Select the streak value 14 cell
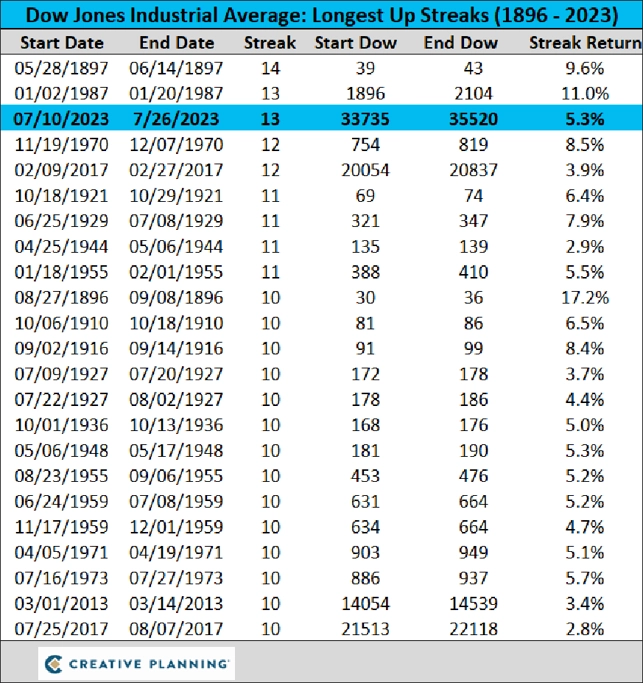The image size is (643, 683). [271, 68]
